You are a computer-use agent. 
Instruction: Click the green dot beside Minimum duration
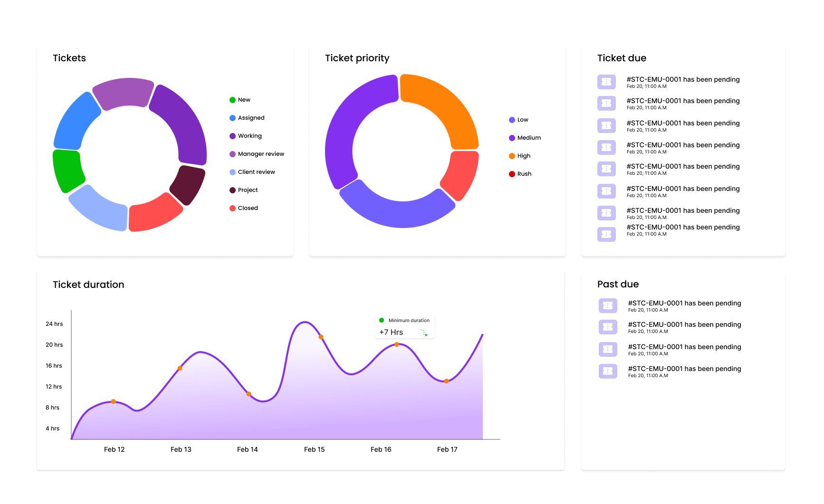tap(382, 320)
